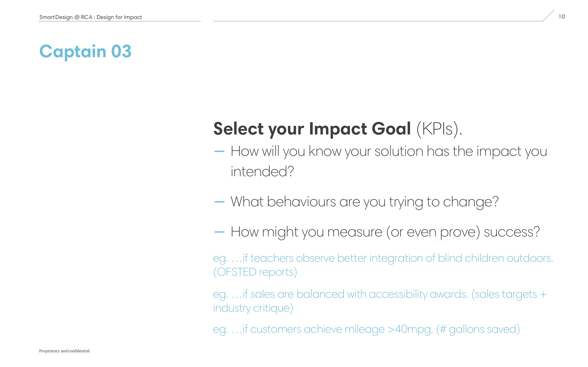
Task: Click the "(OFSTED reports)" text
Action: pos(255,272)
